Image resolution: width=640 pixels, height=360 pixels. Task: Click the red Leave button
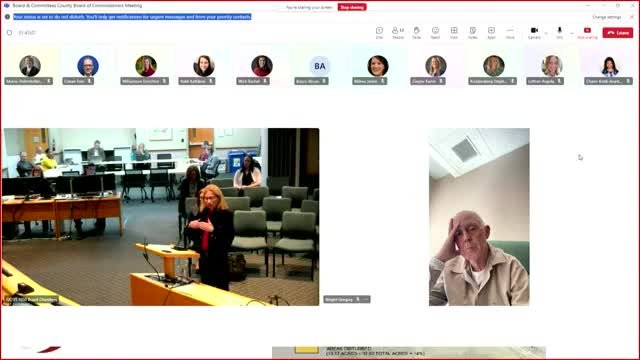618,33
